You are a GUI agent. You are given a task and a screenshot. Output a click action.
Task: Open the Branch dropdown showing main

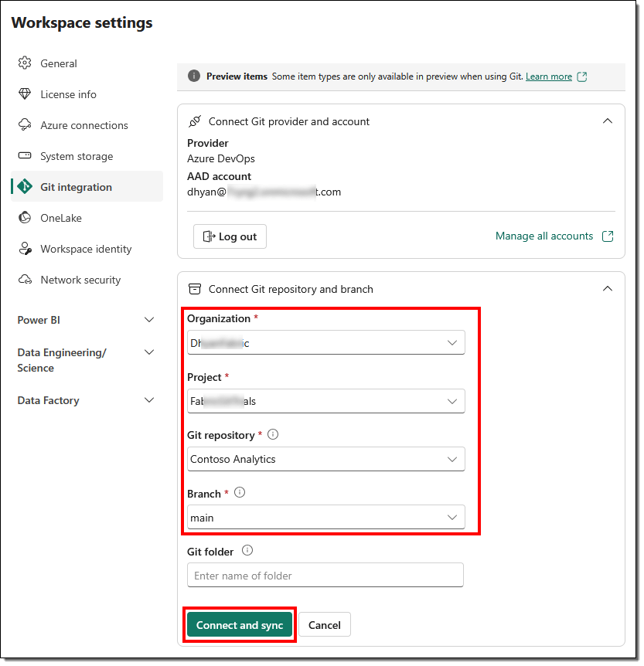[325, 518]
